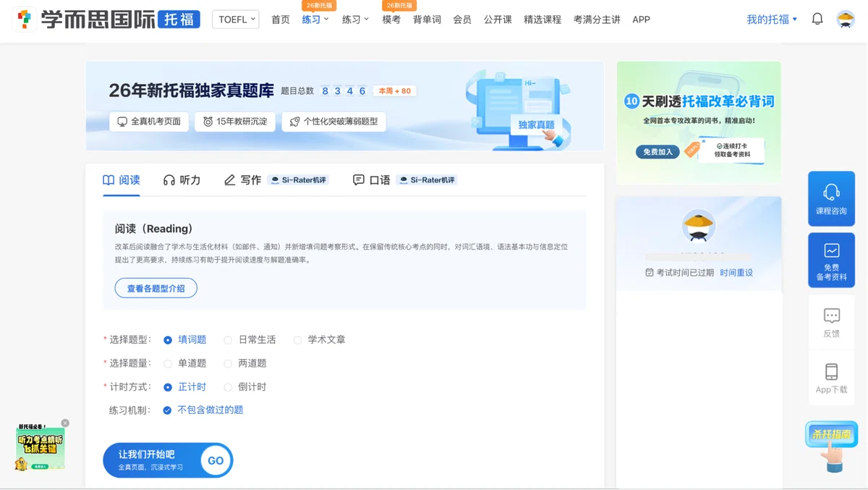The height and width of the screenshot is (490, 868).
Task: Open the TOEFL exam dropdown
Action: (236, 20)
